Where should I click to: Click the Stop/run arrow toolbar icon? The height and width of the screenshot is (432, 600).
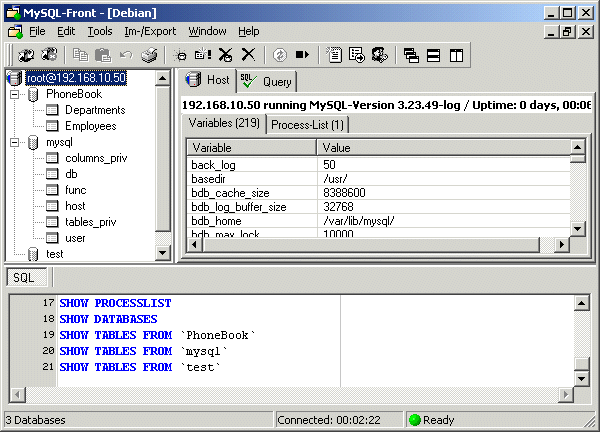point(302,55)
